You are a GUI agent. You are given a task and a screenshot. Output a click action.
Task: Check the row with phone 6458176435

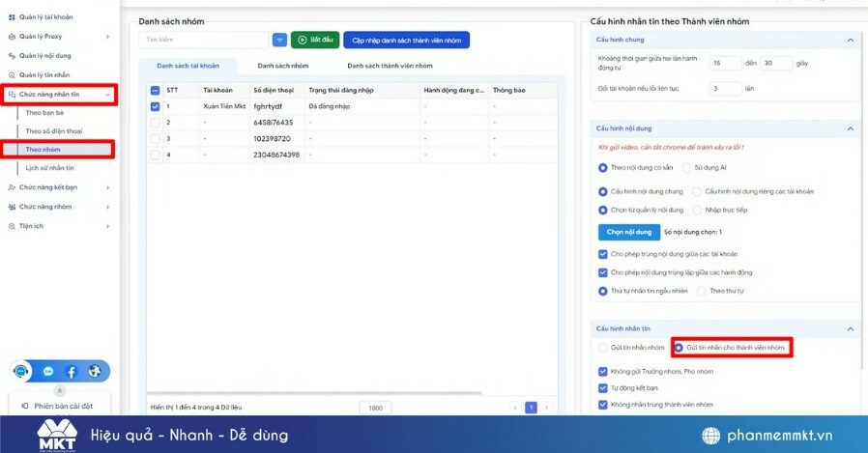(x=155, y=123)
